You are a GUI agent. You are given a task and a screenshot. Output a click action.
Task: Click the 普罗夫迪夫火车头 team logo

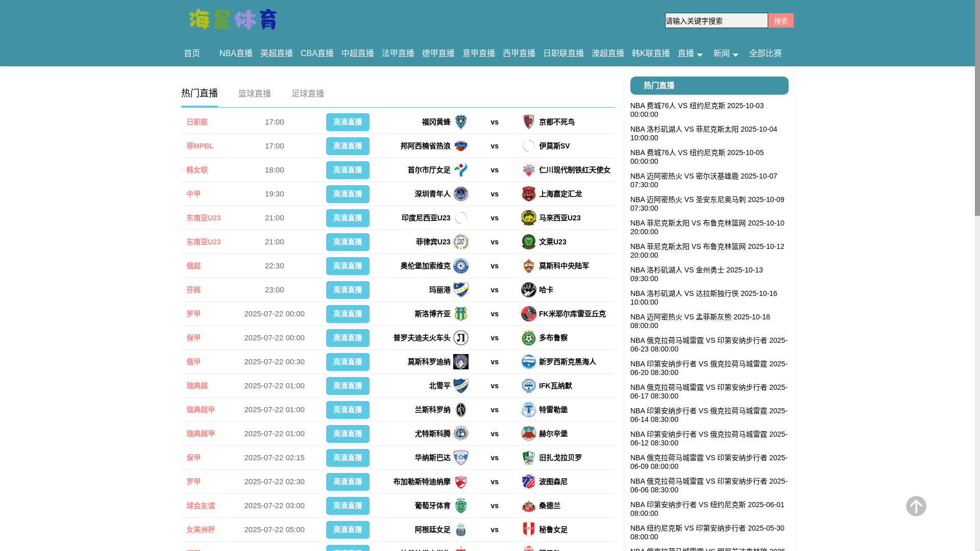(461, 338)
